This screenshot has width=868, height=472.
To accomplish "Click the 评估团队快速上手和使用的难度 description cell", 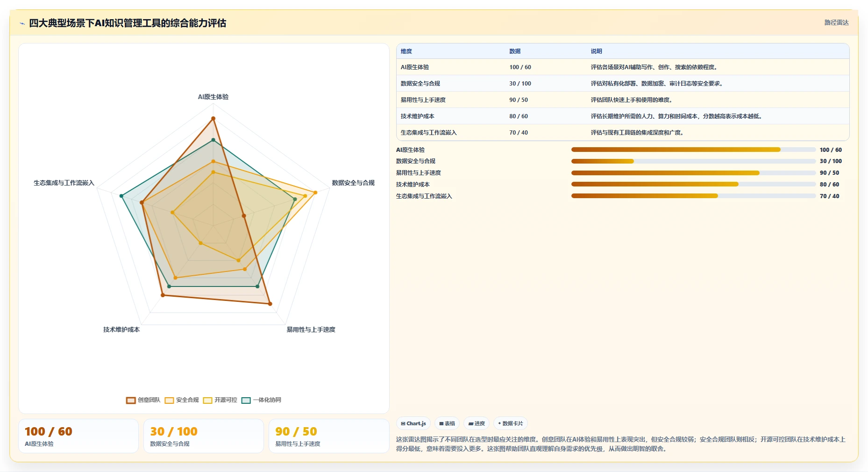I will (x=631, y=100).
